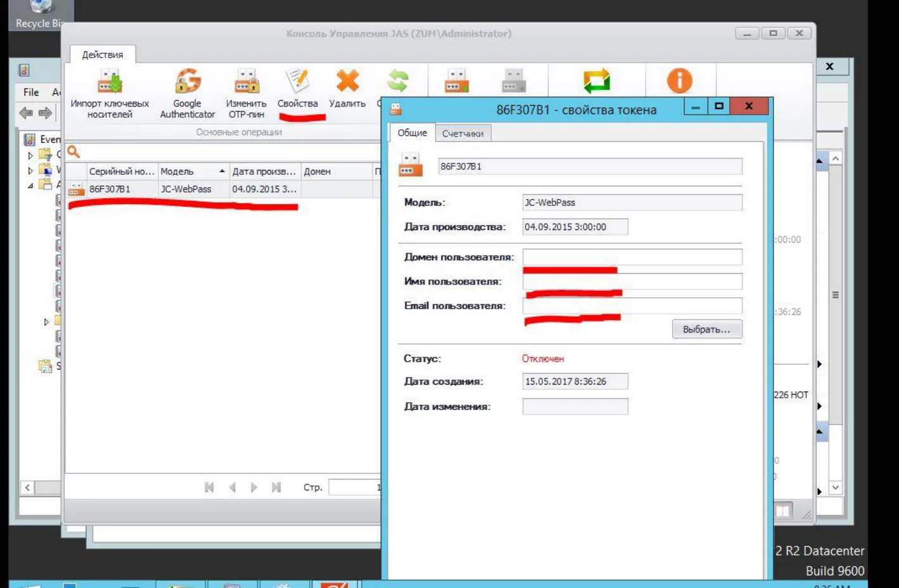Screen dimensions: 899x588
Task: Select the Общие tab
Action: [412, 132]
